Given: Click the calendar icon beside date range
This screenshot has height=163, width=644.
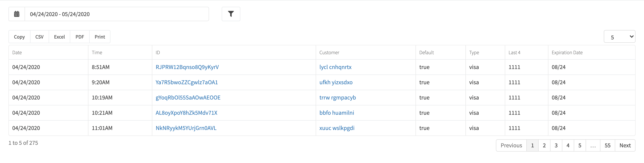Looking at the screenshot, I should click(17, 14).
